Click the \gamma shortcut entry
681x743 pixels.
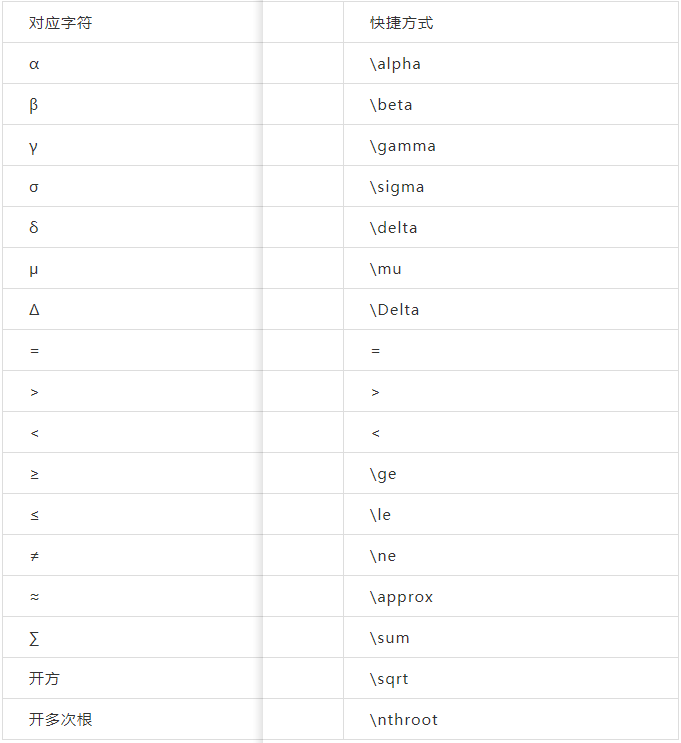(x=403, y=146)
